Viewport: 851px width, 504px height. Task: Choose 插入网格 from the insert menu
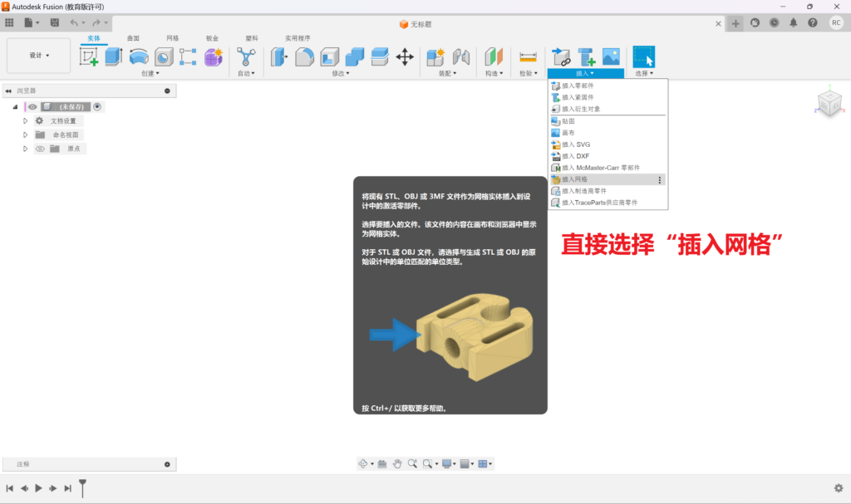point(575,179)
